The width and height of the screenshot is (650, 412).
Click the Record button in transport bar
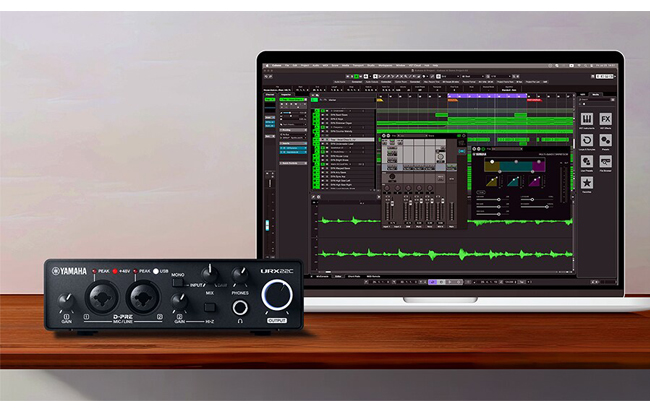(458, 282)
